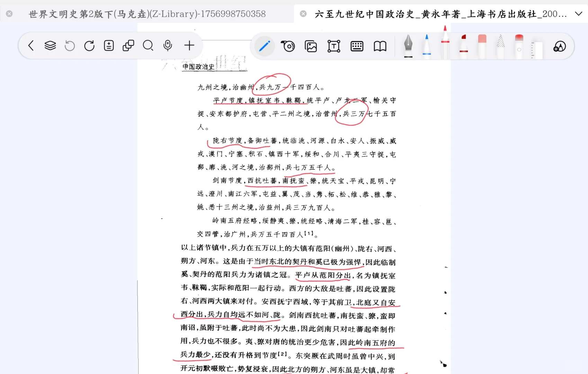Expand the tab list dropdown chevron
Image resolution: width=588 pixels, height=374 pixels.
[x=578, y=14]
